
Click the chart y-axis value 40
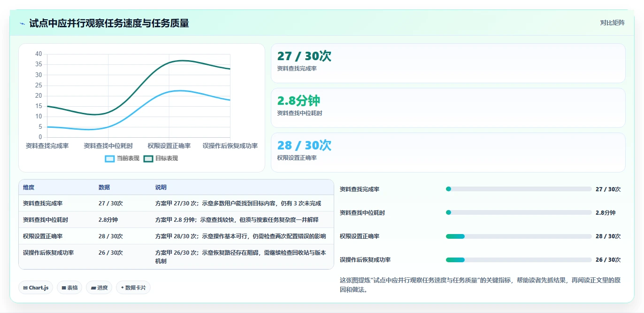[x=38, y=54]
